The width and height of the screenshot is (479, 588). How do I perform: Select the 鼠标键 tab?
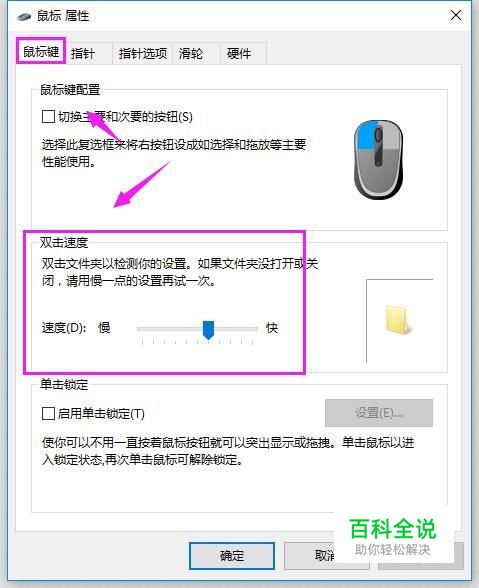point(41,51)
